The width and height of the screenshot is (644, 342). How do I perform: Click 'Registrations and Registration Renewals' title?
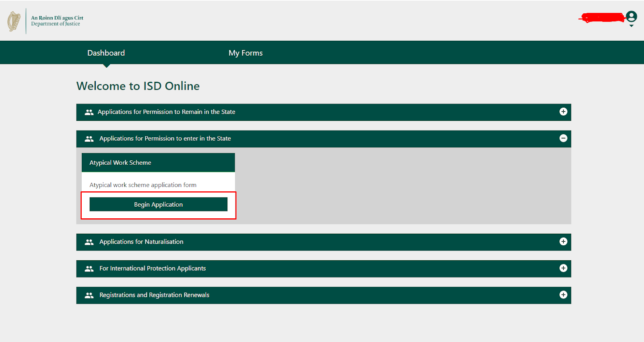point(154,295)
